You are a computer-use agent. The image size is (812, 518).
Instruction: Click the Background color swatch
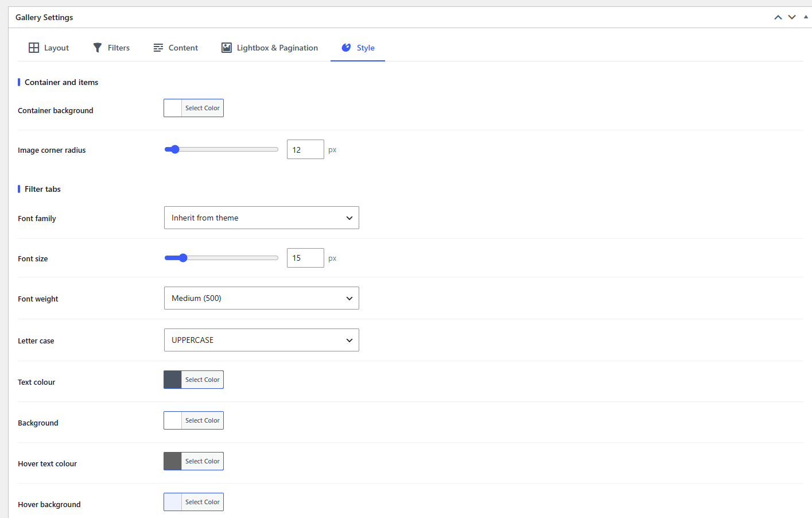pos(173,420)
